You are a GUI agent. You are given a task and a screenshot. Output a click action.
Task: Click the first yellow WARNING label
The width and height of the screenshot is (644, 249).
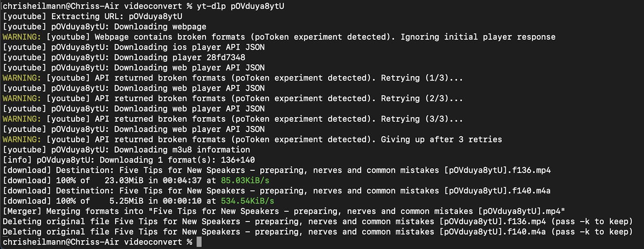tap(22, 37)
